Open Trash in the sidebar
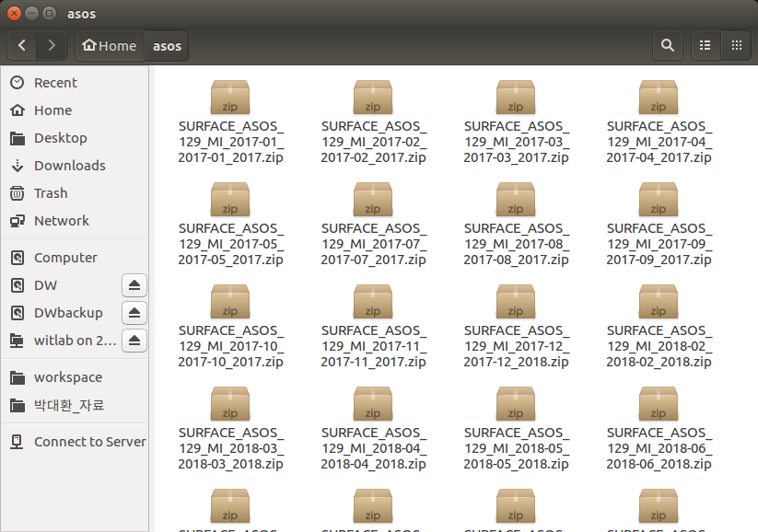The height and width of the screenshot is (532, 758). point(75,192)
